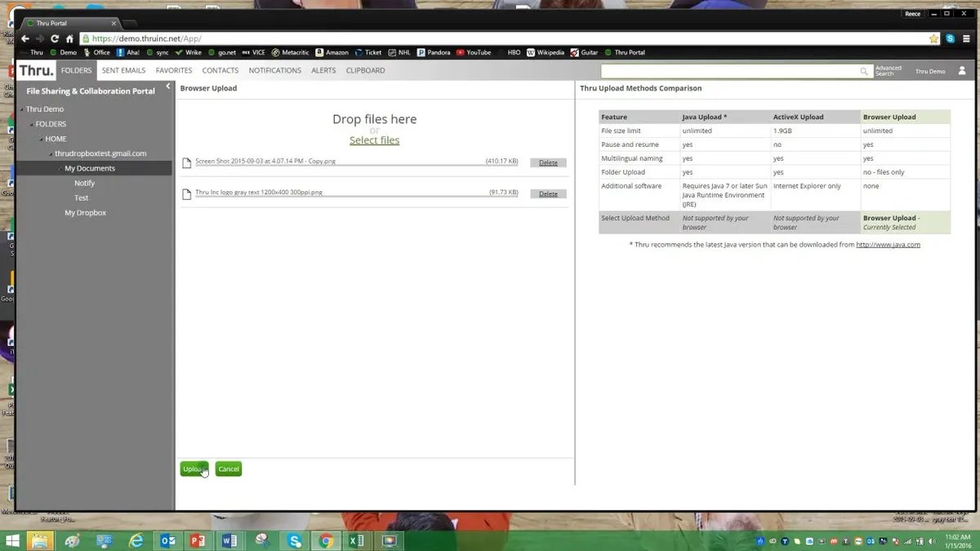Open the Pandora bookmark

(x=434, y=52)
